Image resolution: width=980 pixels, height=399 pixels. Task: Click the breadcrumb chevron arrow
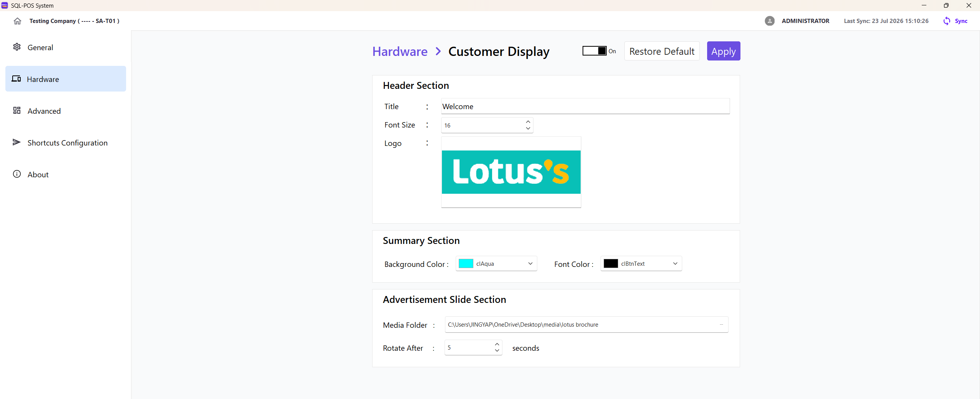pos(438,51)
